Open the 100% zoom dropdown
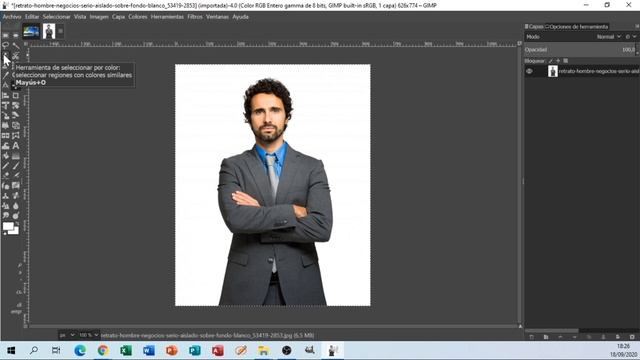Image resolution: width=640 pixels, height=360 pixels. point(89,335)
